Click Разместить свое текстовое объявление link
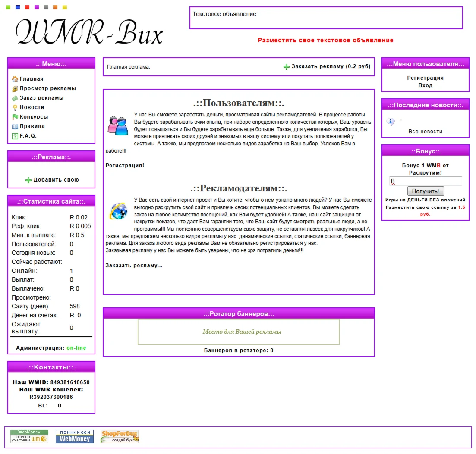This screenshot has height=454, width=476. click(325, 40)
